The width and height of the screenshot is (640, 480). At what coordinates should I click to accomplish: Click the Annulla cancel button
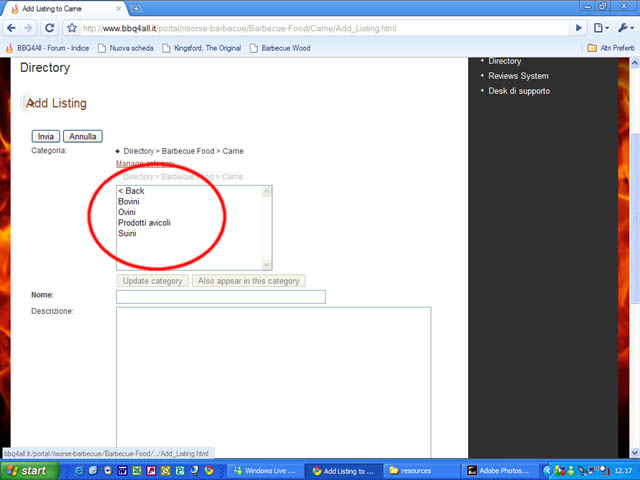pos(83,136)
